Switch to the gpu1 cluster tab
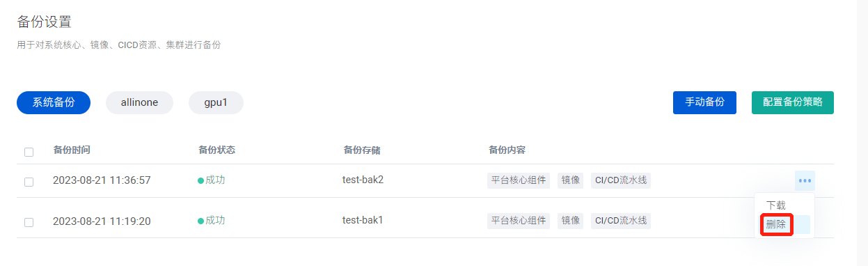This screenshot has height=266, width=868. coord(216,102)
